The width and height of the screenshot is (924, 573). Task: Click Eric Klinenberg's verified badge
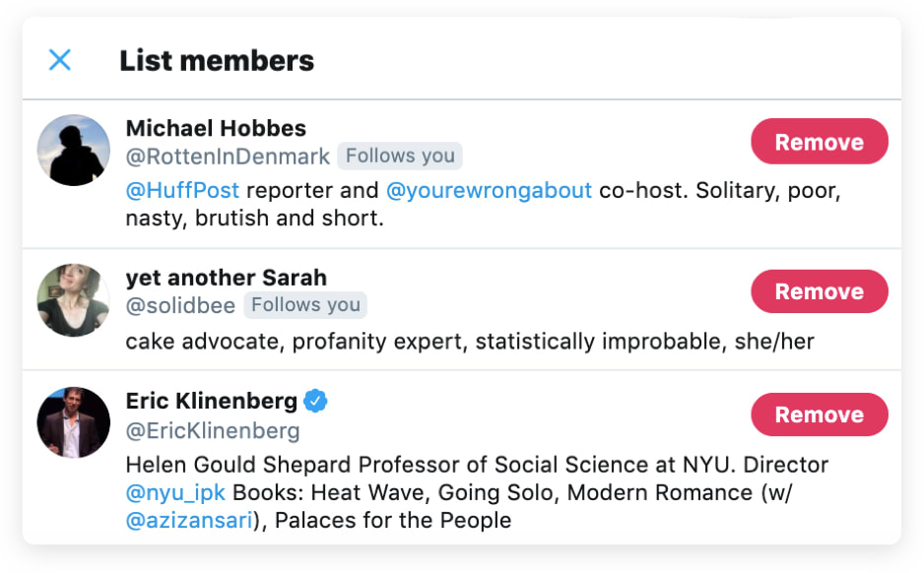(x=313, y=401)
